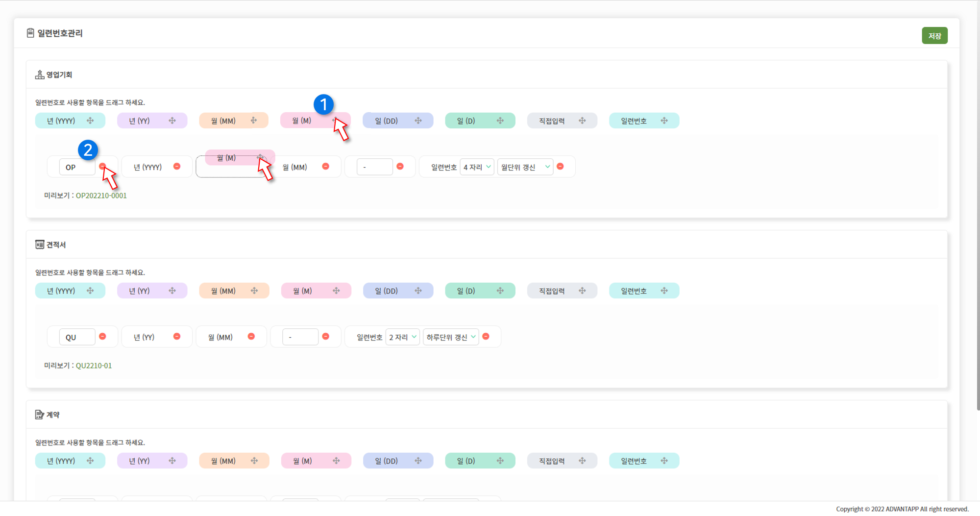Focus the QU text input field
Screen dimensions: 980x516
click(x=77, y=337)
